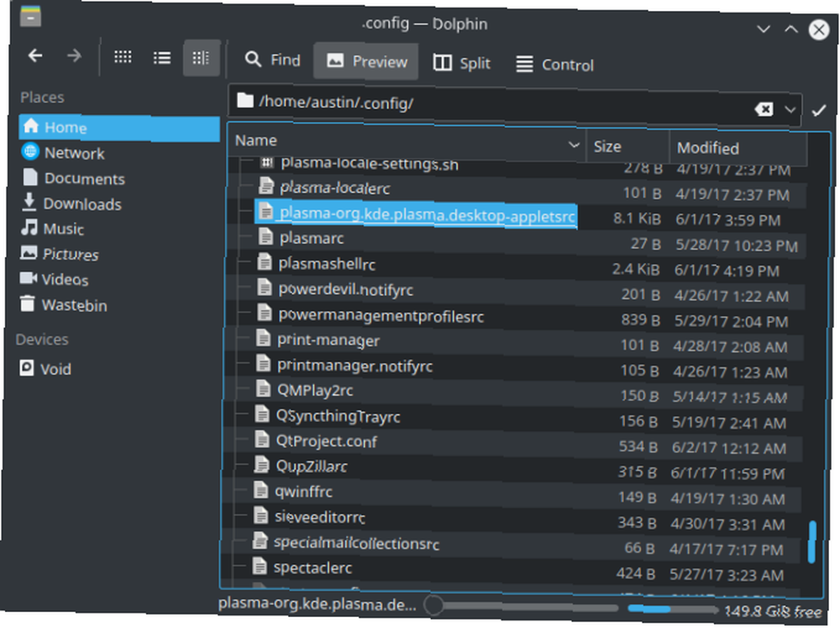Open Videos in Places
840x628 pixels.
(x=54, y=279)
